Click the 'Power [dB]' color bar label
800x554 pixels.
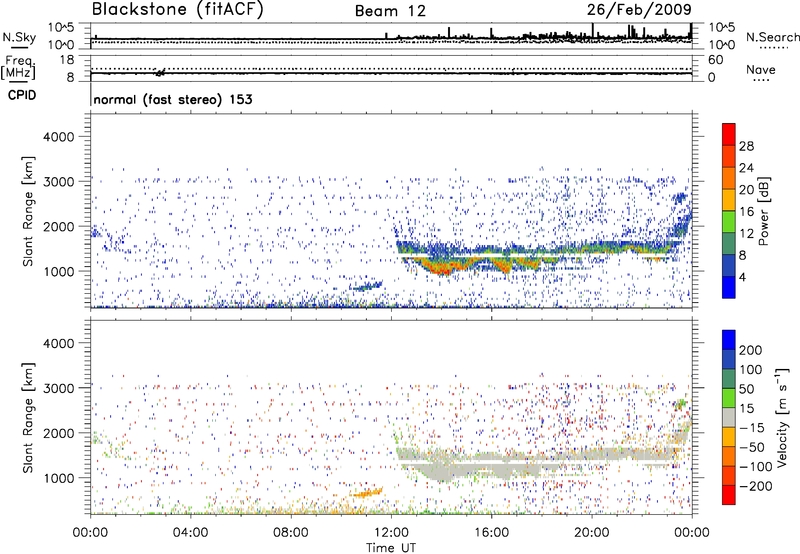[764, 211]
